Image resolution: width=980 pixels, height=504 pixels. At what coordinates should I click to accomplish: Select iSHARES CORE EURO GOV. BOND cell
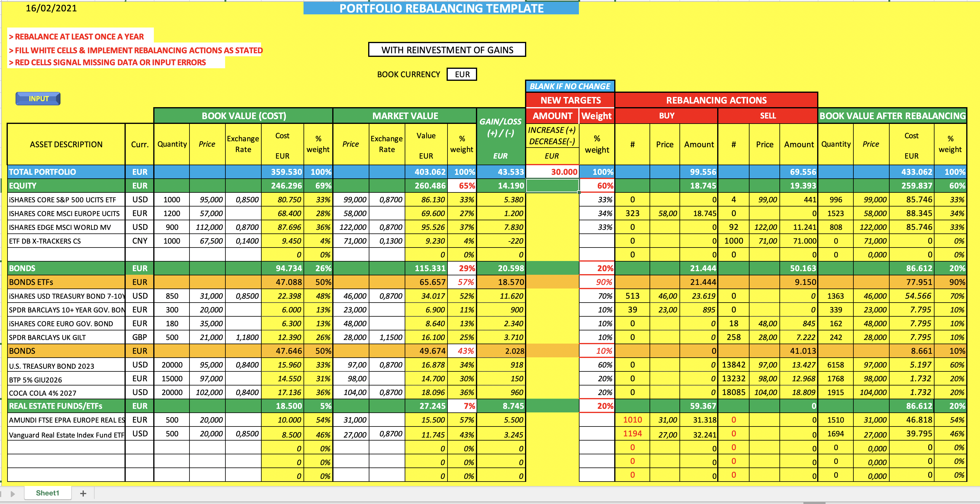click(x=66, y=323)
